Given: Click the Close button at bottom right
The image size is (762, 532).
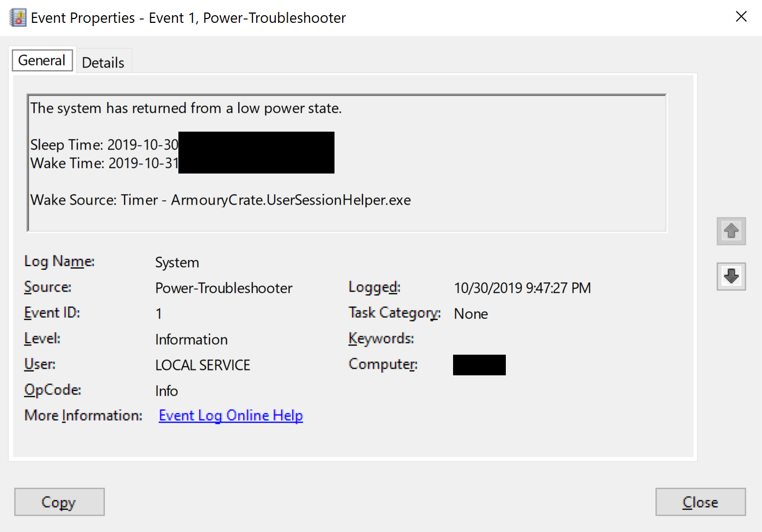Looking at the screenshot, I should tap(700, 502).
